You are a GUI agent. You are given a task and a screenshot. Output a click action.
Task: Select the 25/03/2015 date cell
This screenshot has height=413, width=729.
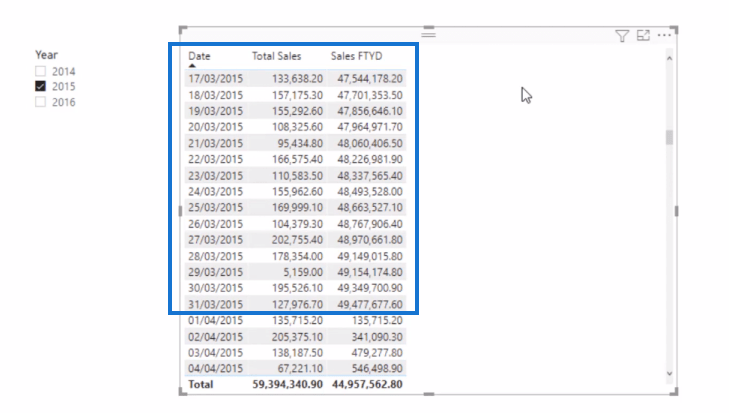tap(215, 207)
